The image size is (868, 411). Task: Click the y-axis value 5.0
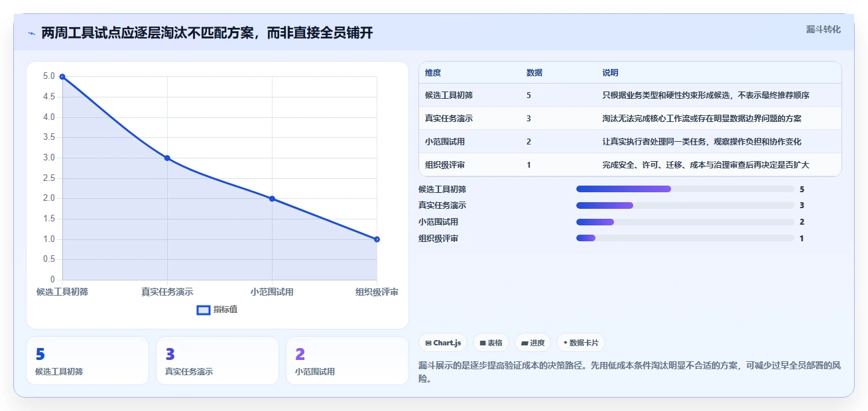click(x=49, y=76)
